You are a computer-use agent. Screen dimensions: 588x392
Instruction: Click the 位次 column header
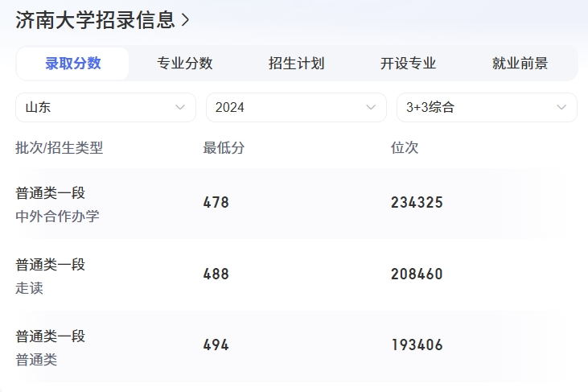click(405, 148)
